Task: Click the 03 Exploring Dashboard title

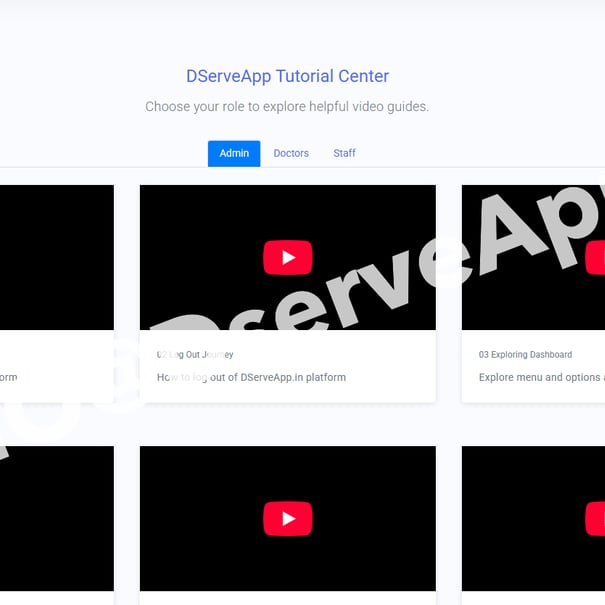Action: 525,355
